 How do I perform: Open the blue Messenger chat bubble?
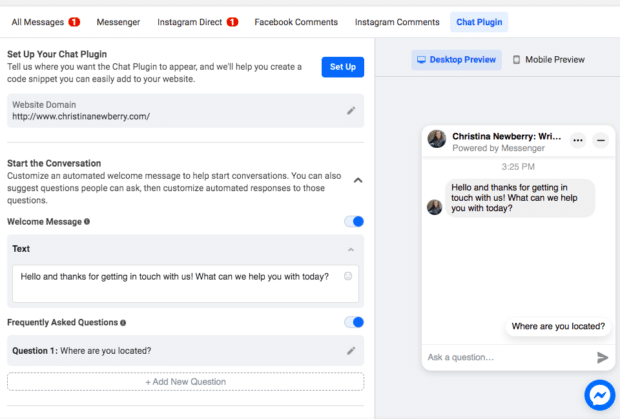point(599,395)
